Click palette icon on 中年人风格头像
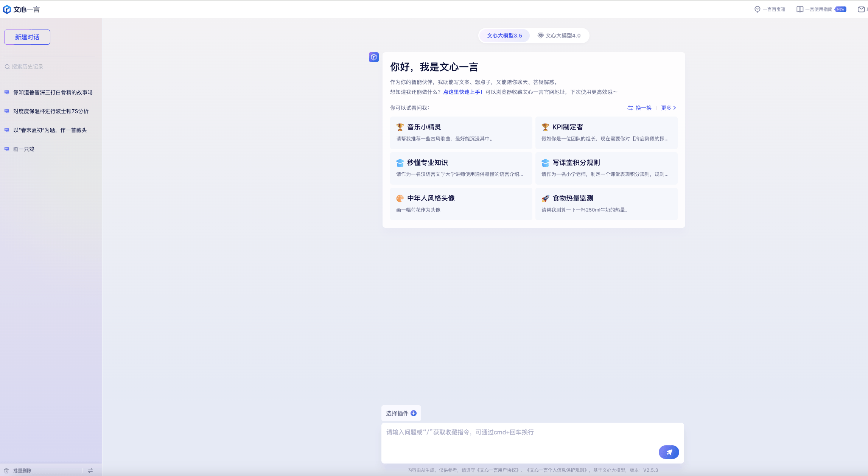The width and height of the screenshot is (868, 476). [400, 198]
